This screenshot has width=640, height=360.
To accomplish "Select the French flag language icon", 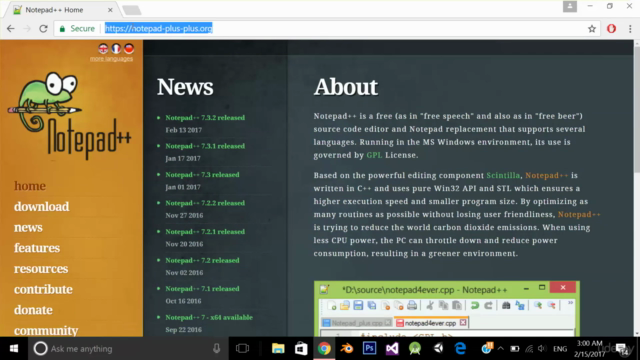I will pyautogui.click(x=116, y=49).
